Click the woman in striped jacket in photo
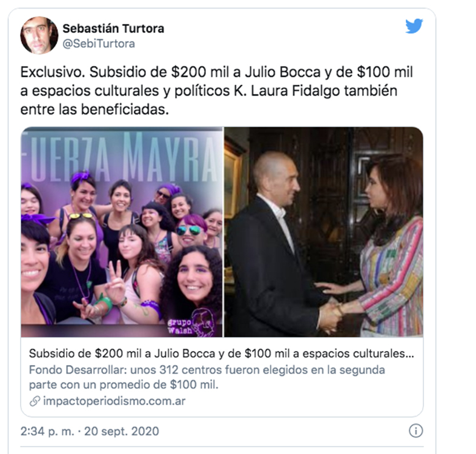476x454 pixels. coord(389,243)
